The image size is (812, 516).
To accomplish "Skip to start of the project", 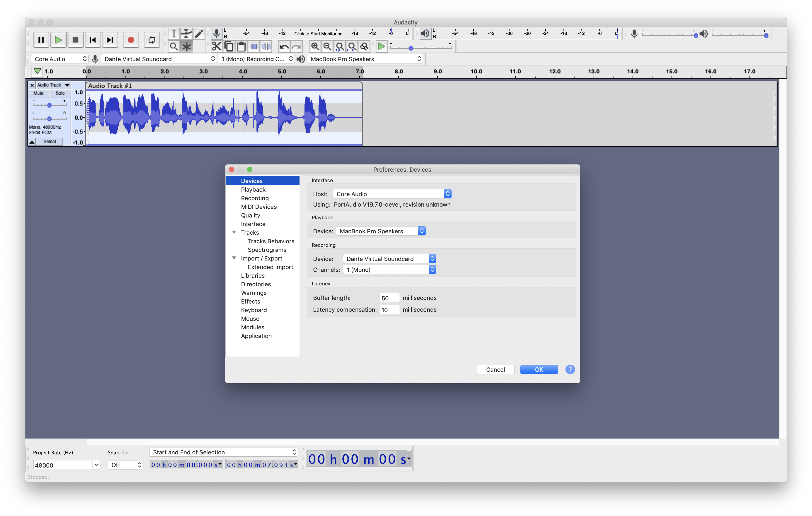I will [93, 40].
